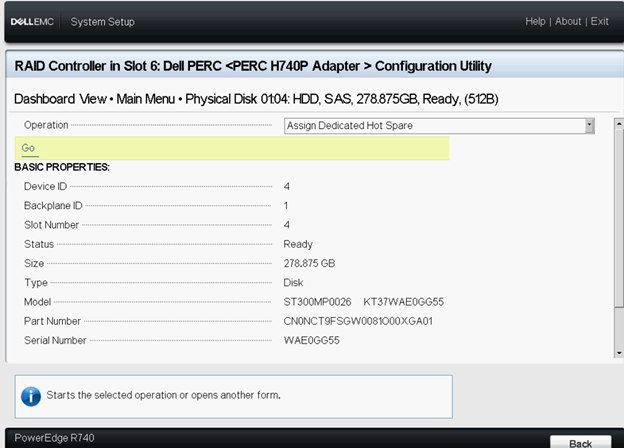Open the Help link
624x448 pixels.
tap(535, 21)
